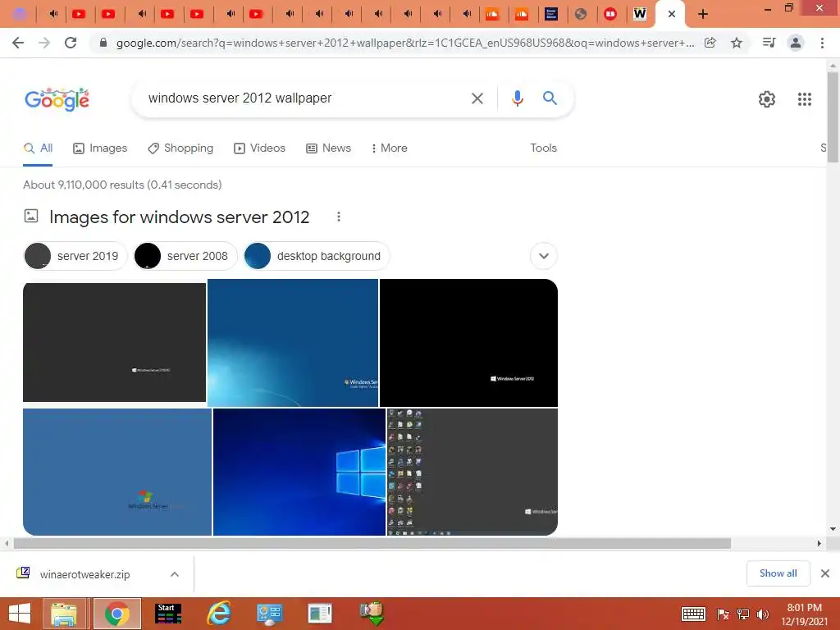Open the Tools filter options

point(543,148)
